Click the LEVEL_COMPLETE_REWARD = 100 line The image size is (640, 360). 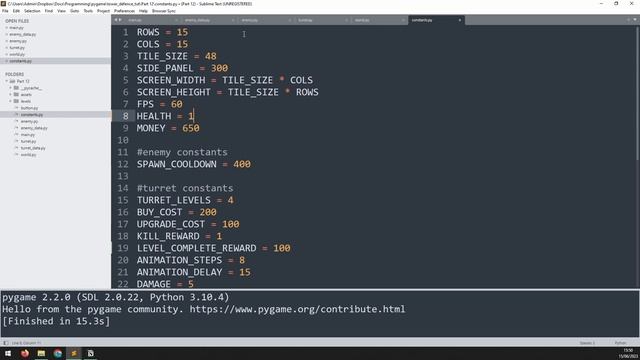click(213, 248)
